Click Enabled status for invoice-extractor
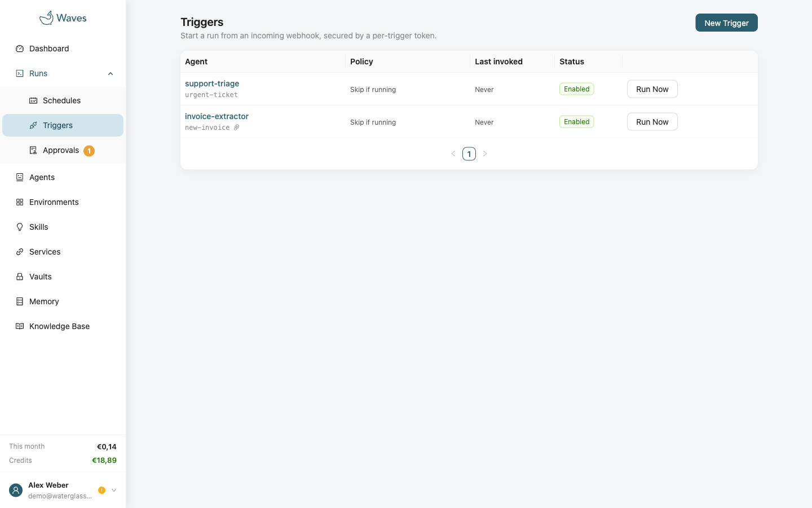This screenshot has height=508, width=812. 577,122
